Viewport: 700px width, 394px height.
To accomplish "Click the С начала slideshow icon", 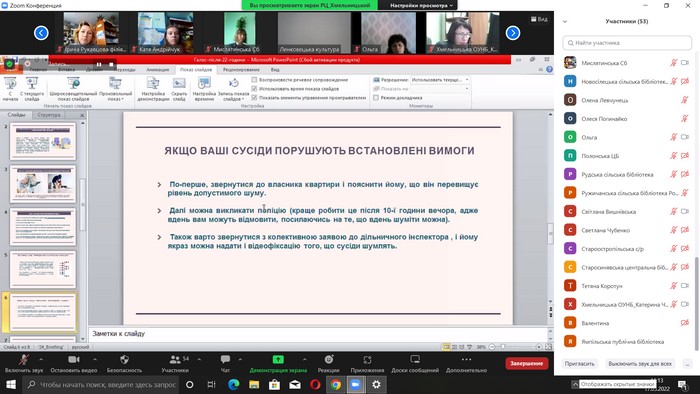I will 10,84.
